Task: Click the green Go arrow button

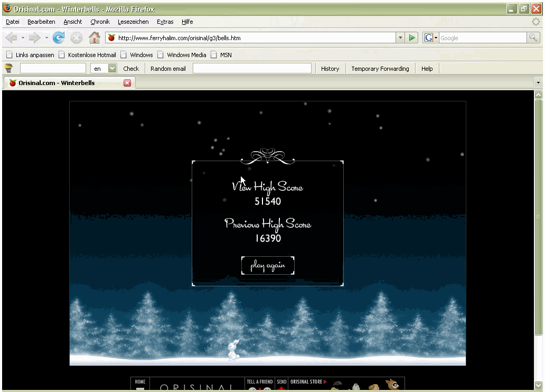Action: (412, 38)
